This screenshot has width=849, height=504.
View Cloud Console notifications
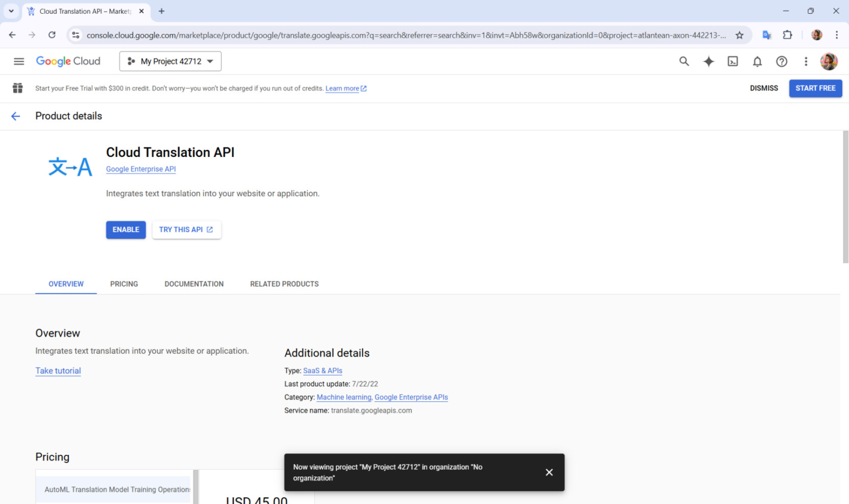pyautogui.click(x=757, y=61)
